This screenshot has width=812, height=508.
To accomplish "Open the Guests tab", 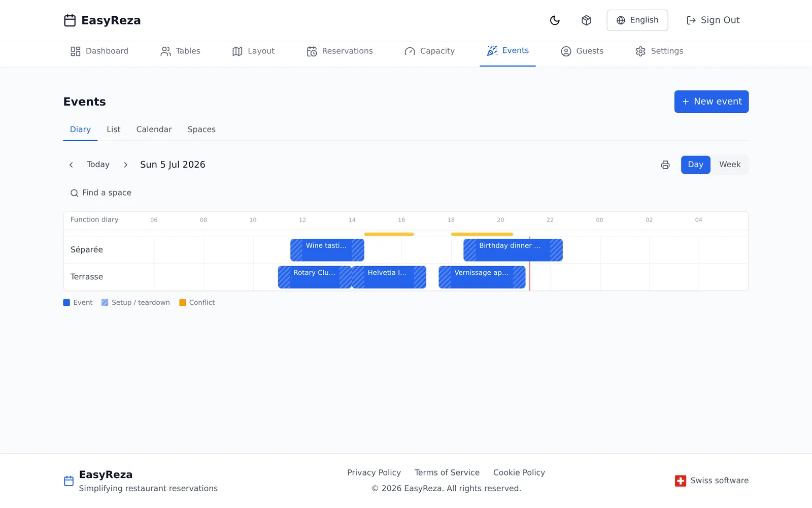I will 582,51.
